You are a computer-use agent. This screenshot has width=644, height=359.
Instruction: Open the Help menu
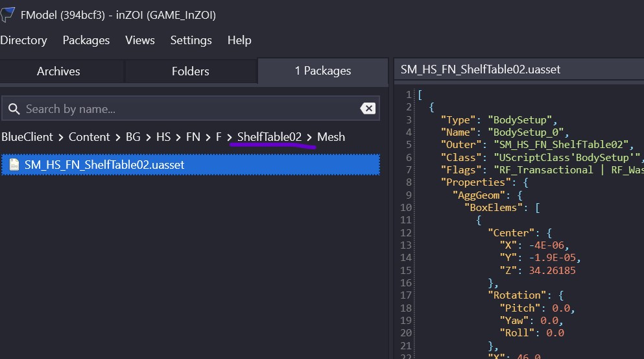pyautogui.click(x=239, y=40)
